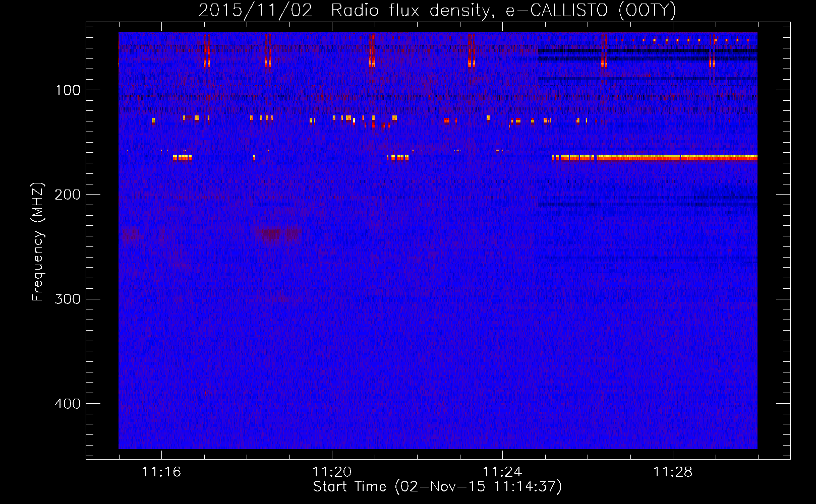Viewport: 816px width, 504px height.
Task: Click the plot title "Radio flux density, e-CALLISTO (OOTY)"
Action: pyautogui.click(x=503, y=10)
